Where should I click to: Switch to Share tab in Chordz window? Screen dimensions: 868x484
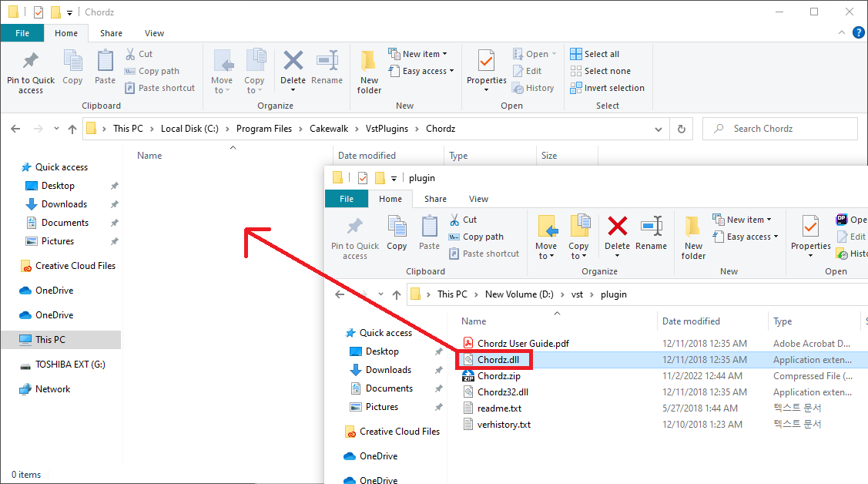coord(111,33)
